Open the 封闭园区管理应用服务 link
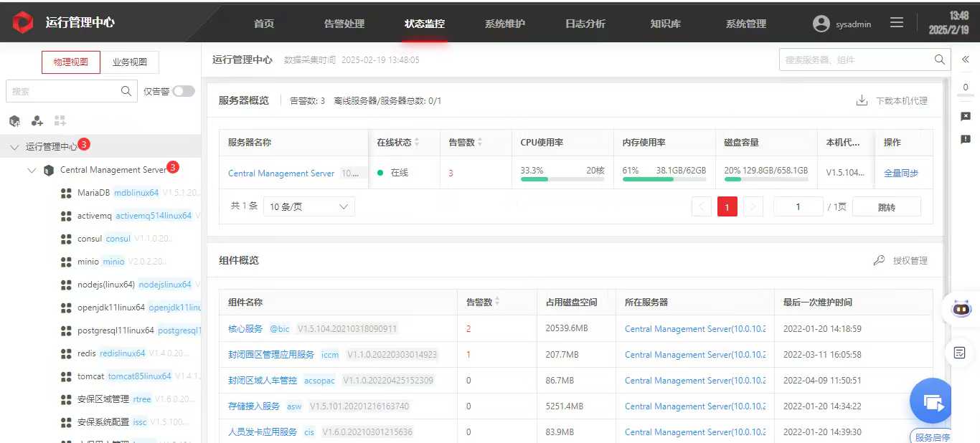980x443 pixels. (271, 355)
